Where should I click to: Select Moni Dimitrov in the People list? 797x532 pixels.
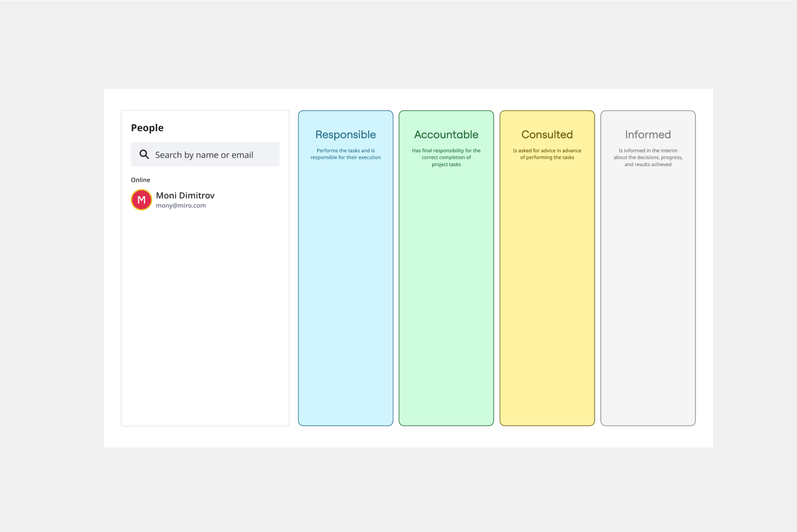pos(185,199)
